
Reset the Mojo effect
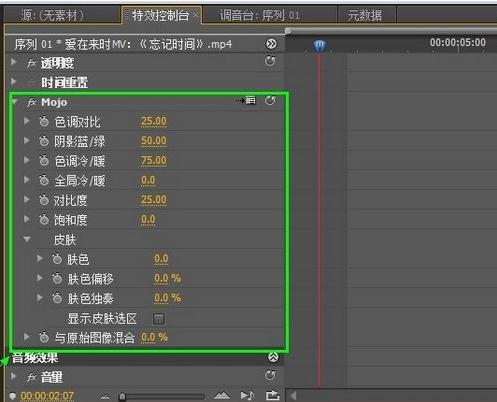[270, 100]
